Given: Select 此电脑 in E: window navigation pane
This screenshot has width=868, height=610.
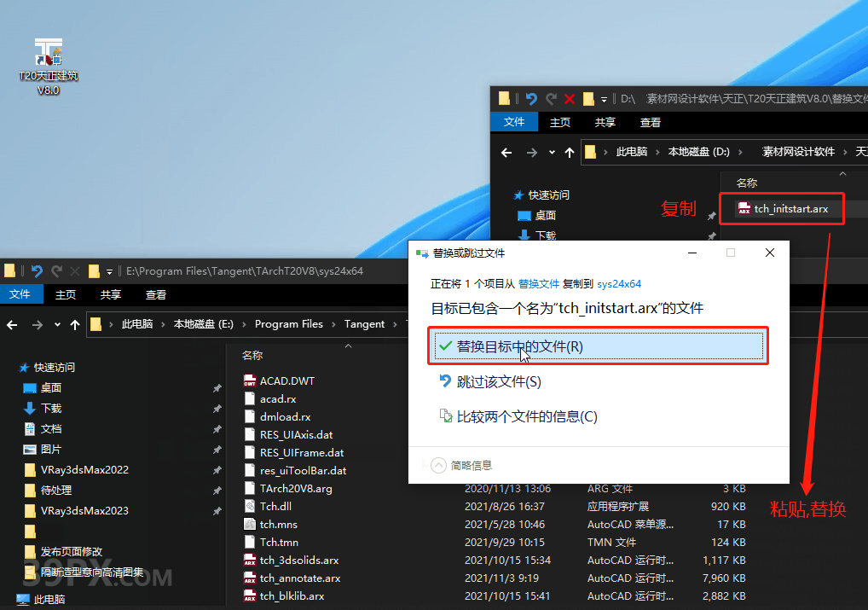Looking at the screenshot, I should pyautogui.click(x=42, y=600).
